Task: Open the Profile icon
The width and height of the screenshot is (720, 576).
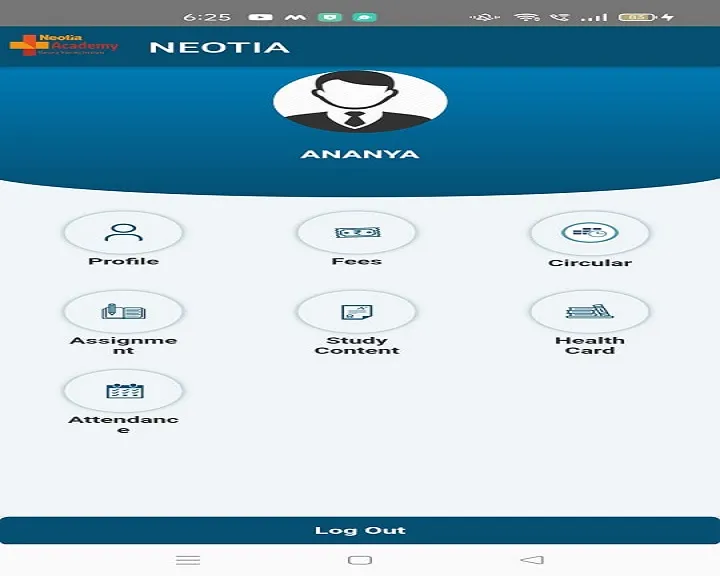Action: (x=124, y=232)
